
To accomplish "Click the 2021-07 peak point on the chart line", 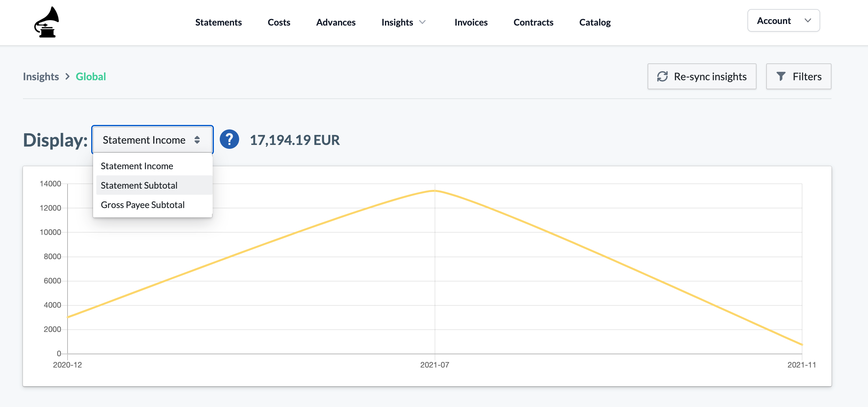I will 434,191.
